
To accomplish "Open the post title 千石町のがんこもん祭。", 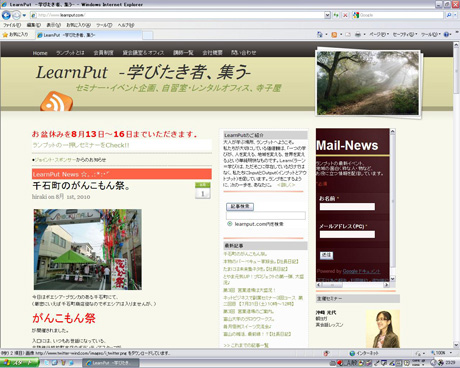I will pos(81,186).
